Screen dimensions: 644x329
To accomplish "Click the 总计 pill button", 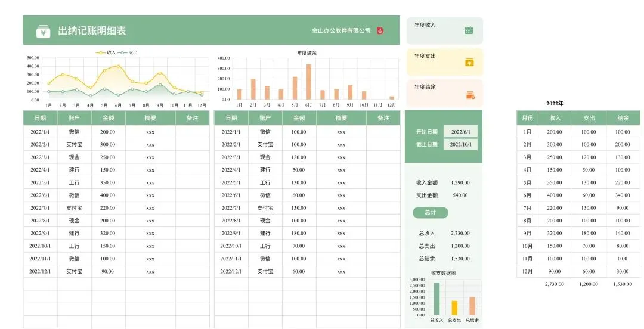I will pos(430,212).
